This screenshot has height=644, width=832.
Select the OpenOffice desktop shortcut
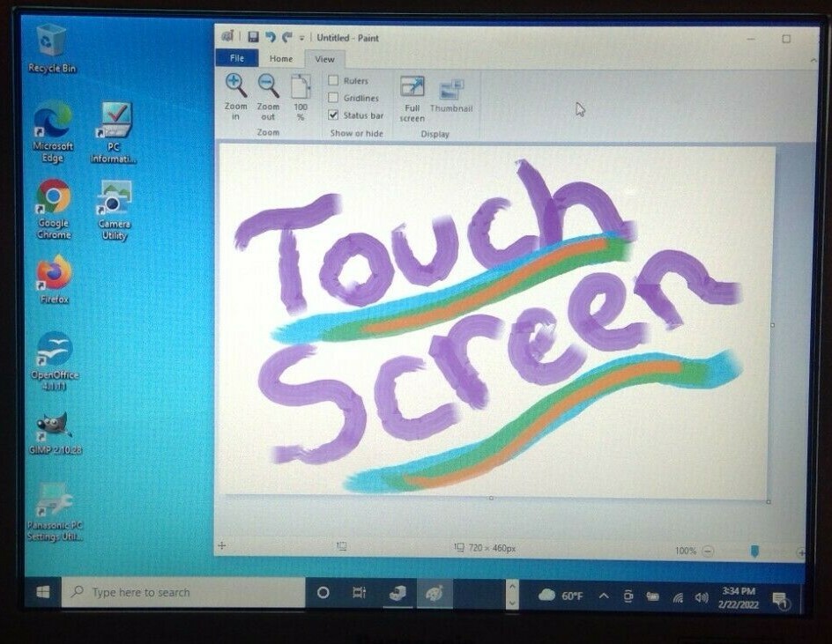(54, 361)
